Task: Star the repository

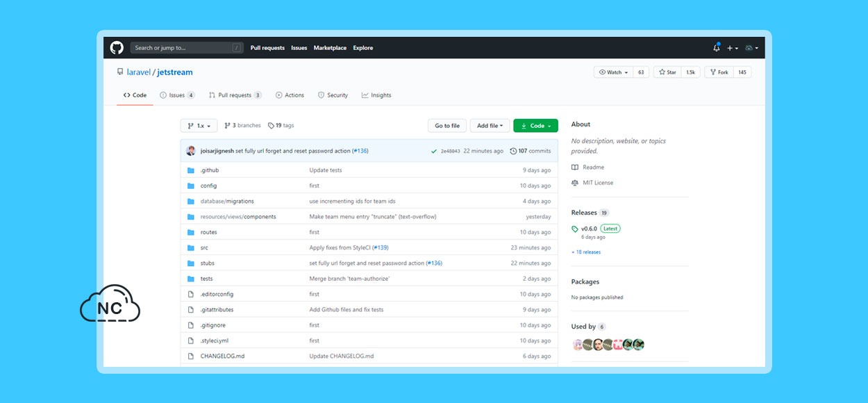Action: (667, 72)
